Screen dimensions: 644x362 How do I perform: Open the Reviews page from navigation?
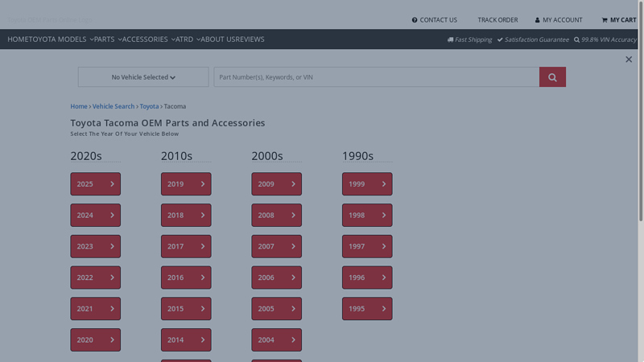coord(250,39)
